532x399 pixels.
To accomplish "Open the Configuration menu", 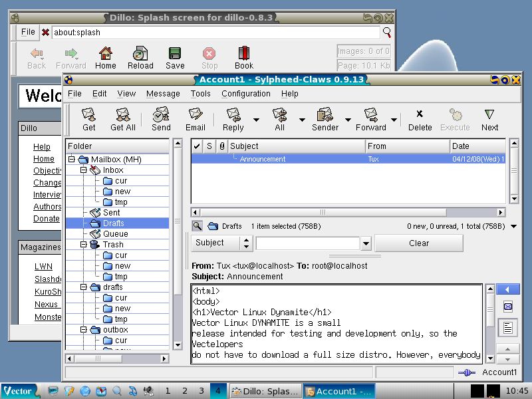I will pyautogui.click(x=245, y=94).
